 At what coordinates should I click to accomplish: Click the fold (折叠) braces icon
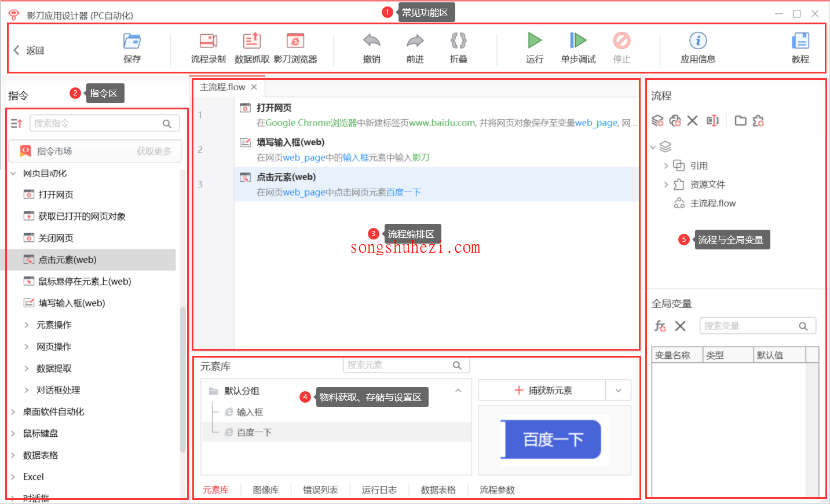[458, 42]
